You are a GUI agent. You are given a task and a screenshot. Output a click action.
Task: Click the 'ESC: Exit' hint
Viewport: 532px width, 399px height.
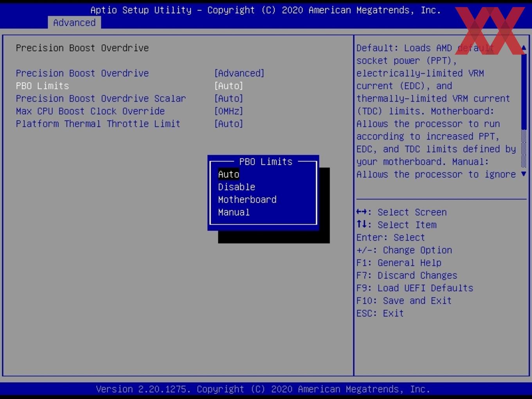(380, 313)
